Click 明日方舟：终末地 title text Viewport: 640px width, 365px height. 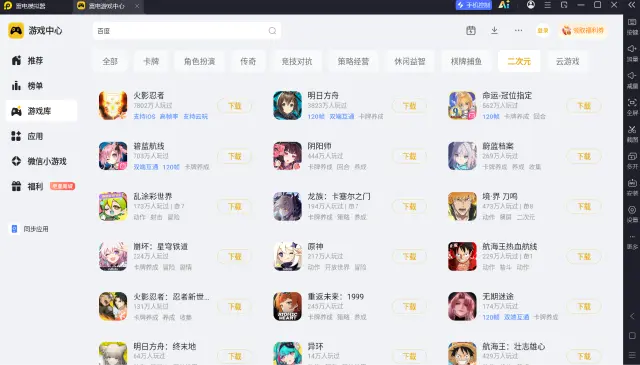pyautogui.click(x=164, y=347)
